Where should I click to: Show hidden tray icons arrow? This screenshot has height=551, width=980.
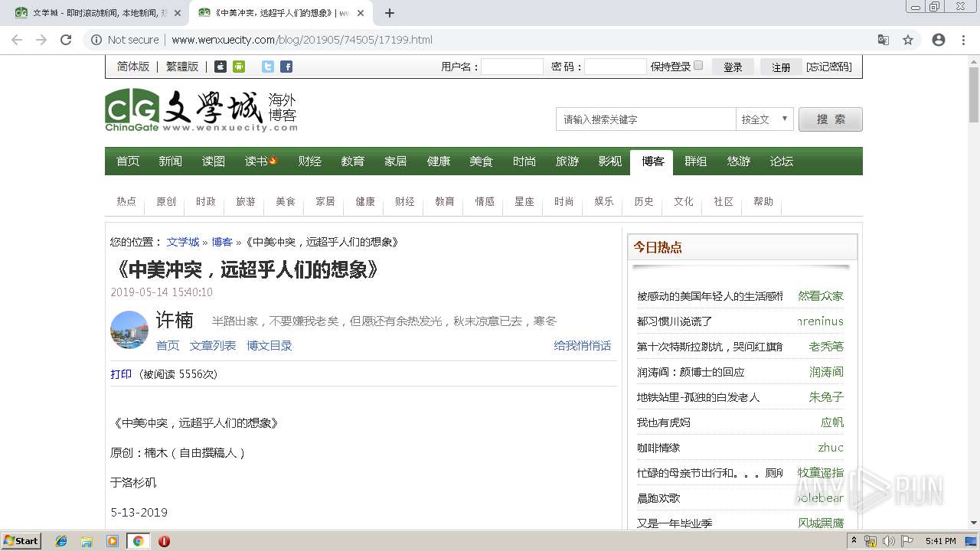click(x=854, y=541)
